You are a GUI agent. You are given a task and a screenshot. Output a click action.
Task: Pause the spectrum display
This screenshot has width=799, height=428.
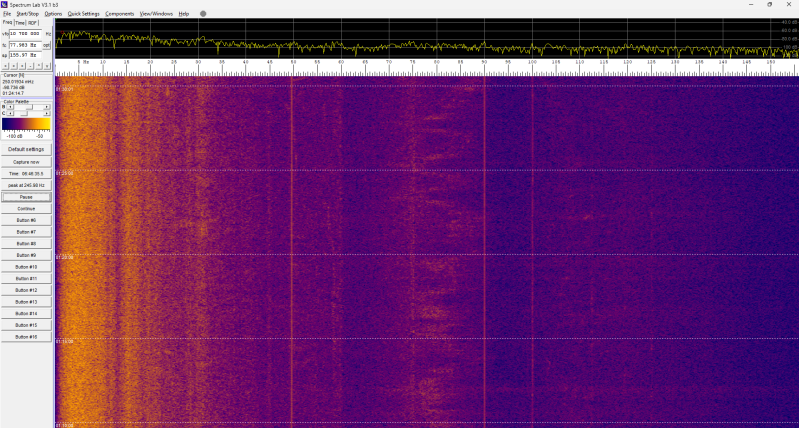point(26,197)
